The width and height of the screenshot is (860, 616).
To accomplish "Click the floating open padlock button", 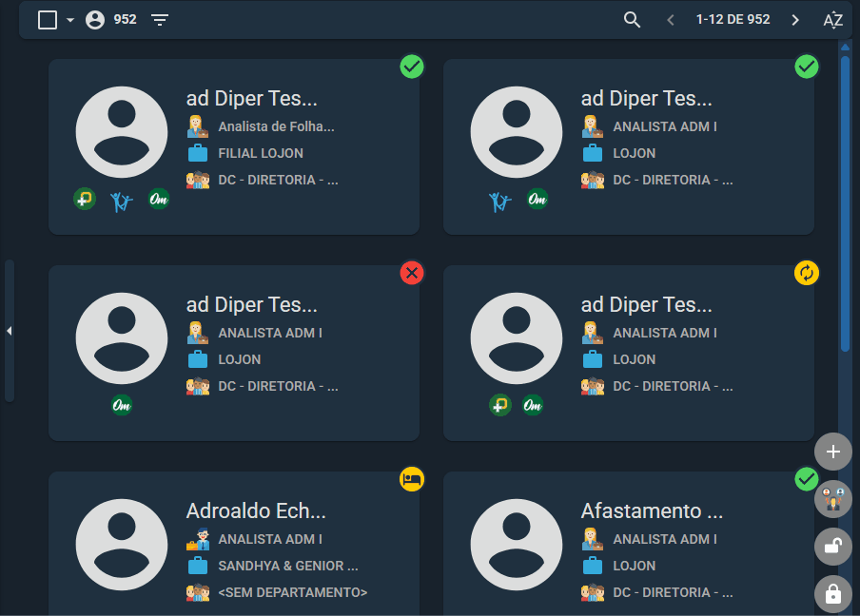I will point(833,547).
